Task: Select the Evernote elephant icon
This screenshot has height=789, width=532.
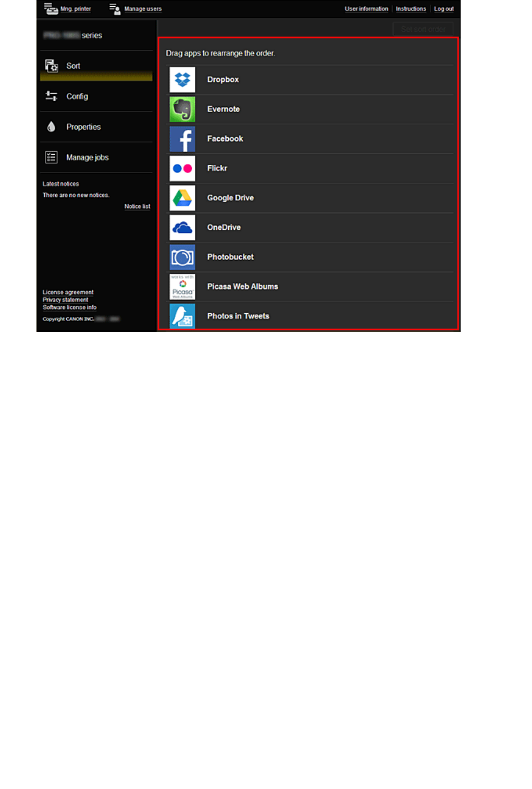Action: [182, 109]
